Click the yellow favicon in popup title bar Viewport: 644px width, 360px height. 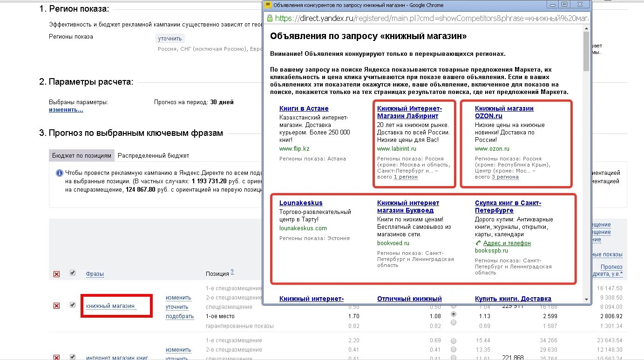pyautogui.click(x=268, y=5)
